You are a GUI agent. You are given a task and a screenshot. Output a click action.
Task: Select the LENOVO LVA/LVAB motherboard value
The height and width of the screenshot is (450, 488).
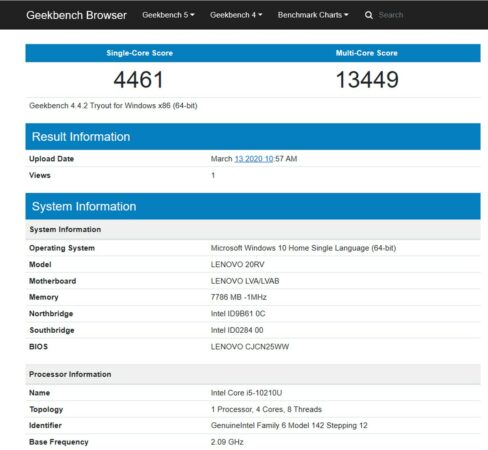coord(245,281)
